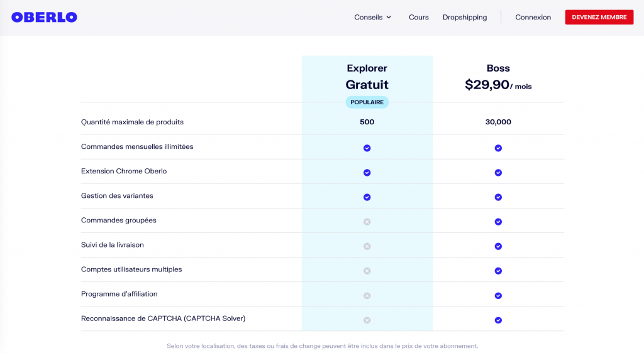Select the Explorer plan heading

click(x=367, y=68)
